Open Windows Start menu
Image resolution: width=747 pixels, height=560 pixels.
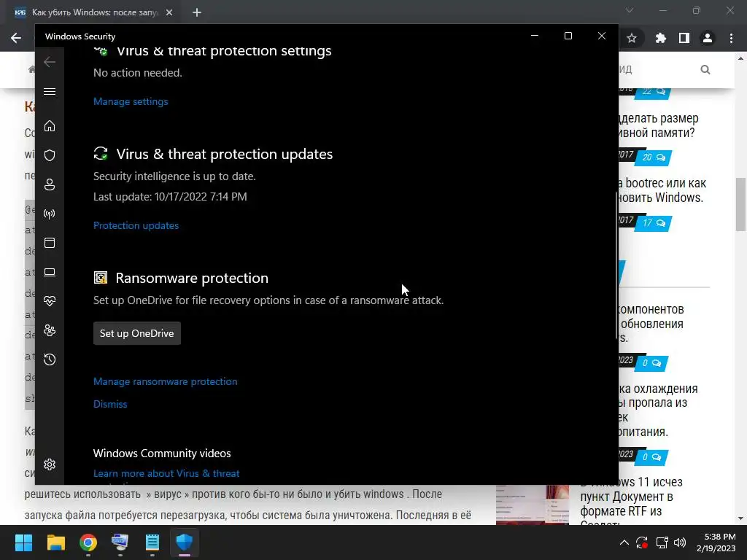click(x=23, y=542)
